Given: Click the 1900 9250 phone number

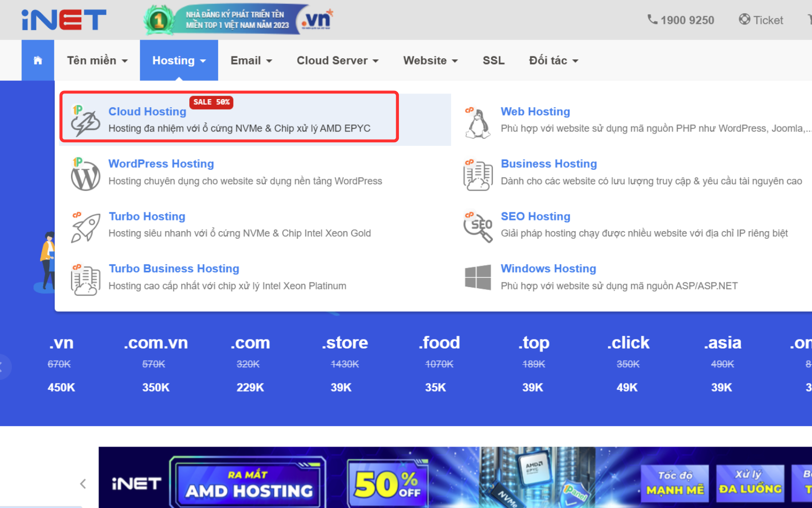Looking at the screenshot, I should (687, 20).
